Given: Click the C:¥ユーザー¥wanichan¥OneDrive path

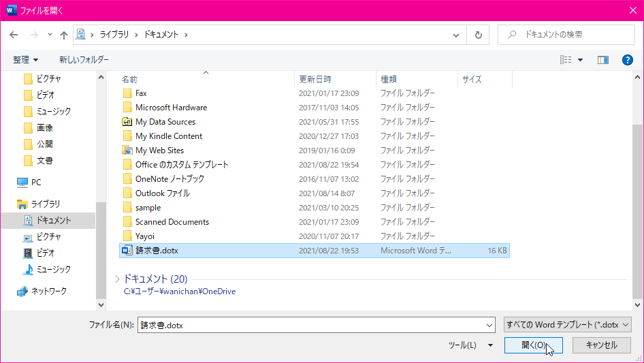Looking at the screenshot, I should (x=180, y=291).
